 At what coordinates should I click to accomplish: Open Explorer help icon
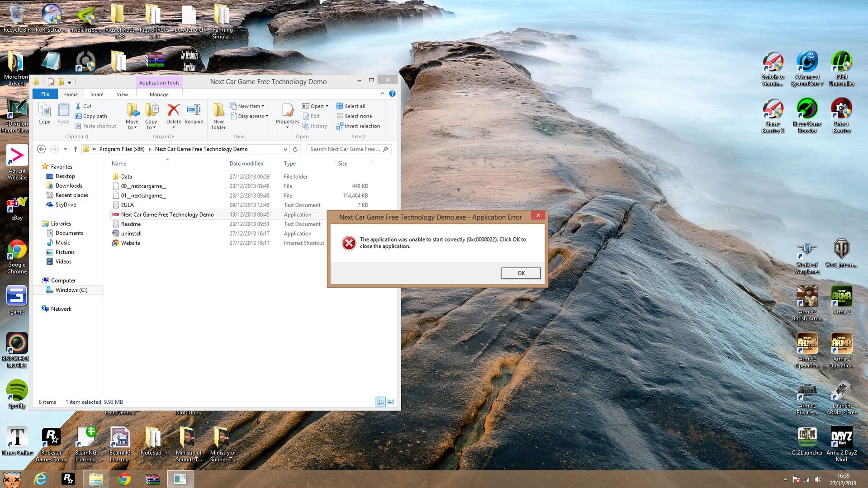tap(392, 94)
